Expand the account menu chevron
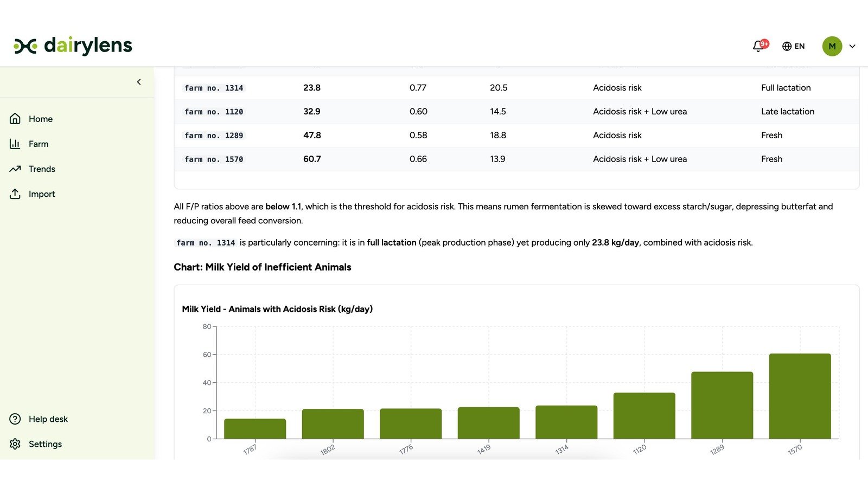868x488 pixels. click(x=852, y=47)
